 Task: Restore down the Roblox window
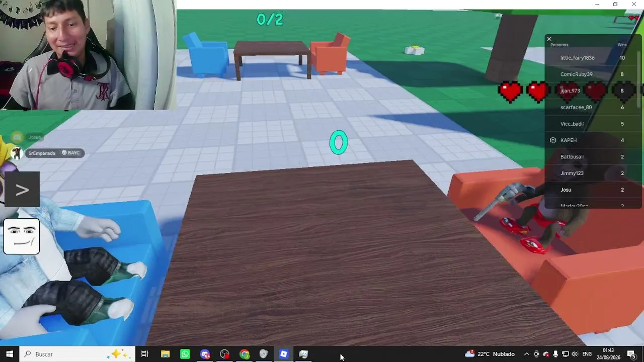coord(615,5)
